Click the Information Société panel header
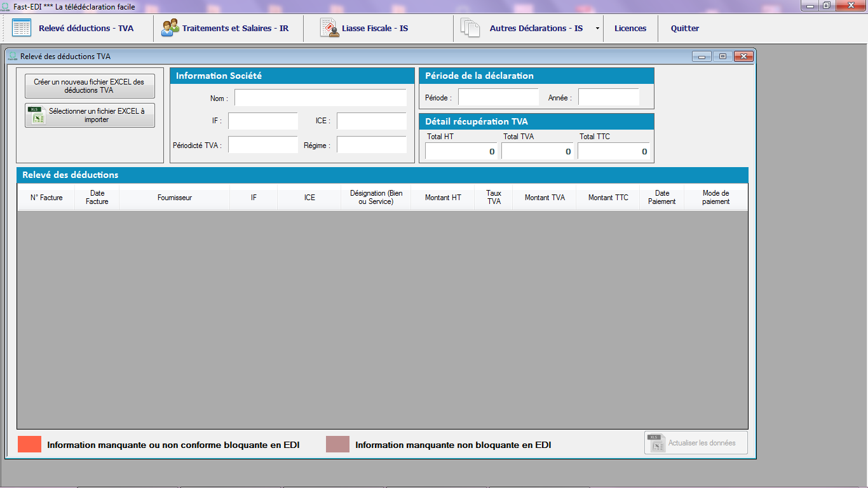Image resolution: width=868 pixels, height=488 pixels. point(292,76)
